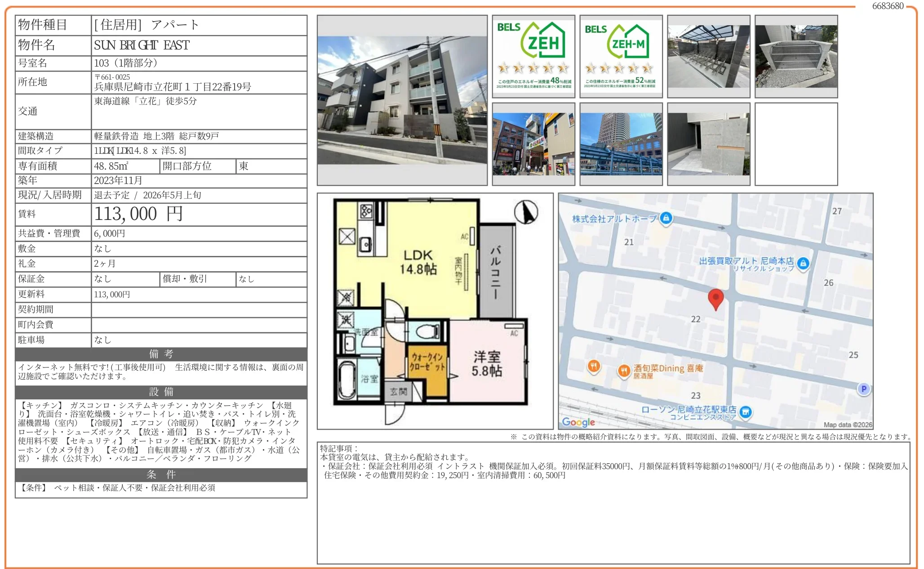Image resolution: width=924 pixels, height=569 pixels.
Task: Click the 酒旬菜Dining 喜庵 restaurant marker
Action: click(x=623, y=371)
